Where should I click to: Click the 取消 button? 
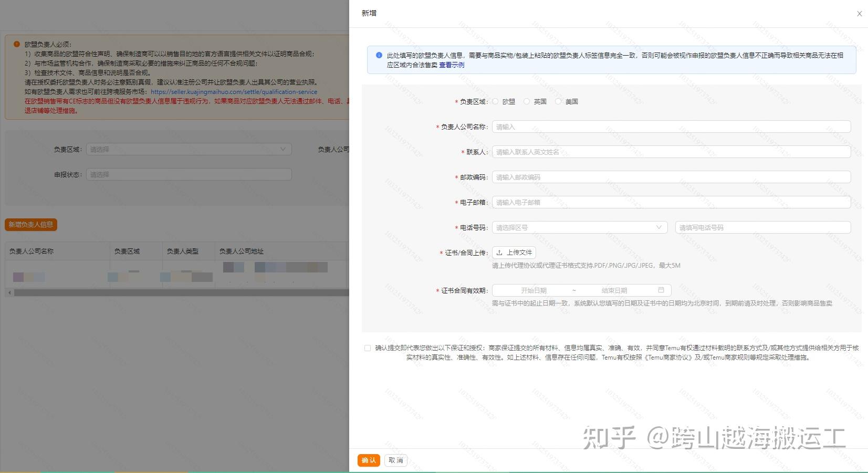[x=395, y=460]
